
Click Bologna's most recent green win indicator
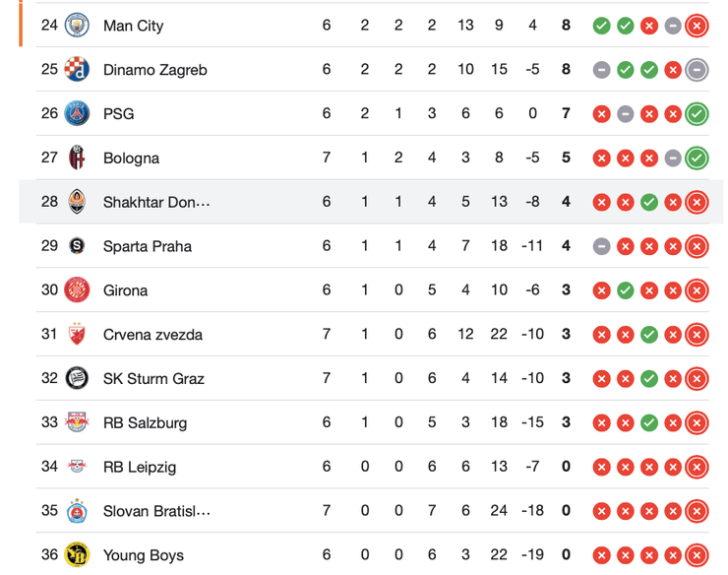pos(697,158)
